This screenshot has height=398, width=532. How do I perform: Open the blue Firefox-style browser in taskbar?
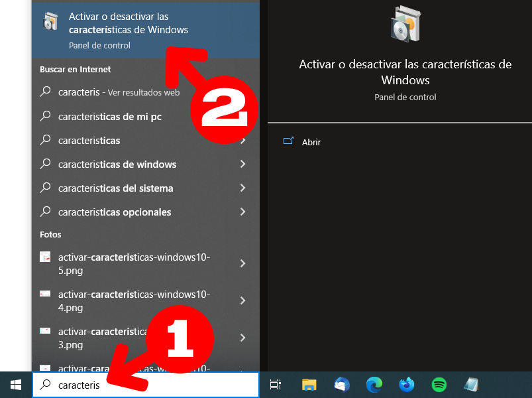(x=407, y=385)
